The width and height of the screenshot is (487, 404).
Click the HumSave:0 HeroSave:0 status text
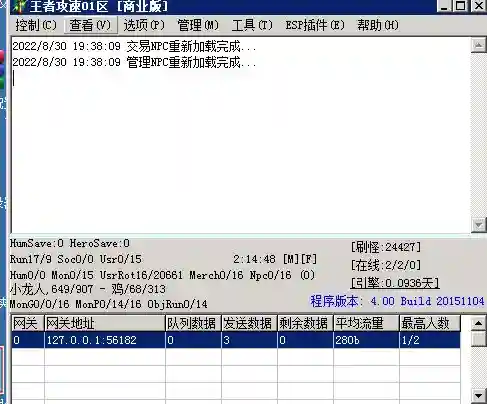(70, 243)
